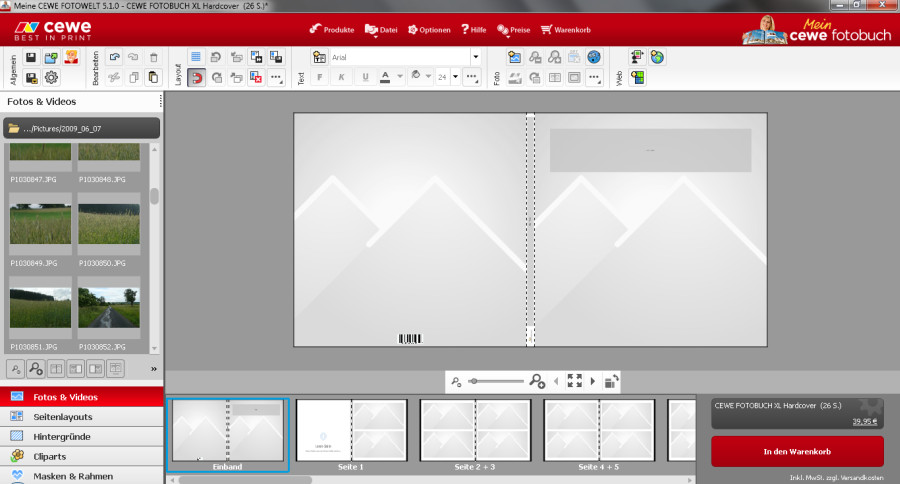This screenshot has height=484, width=900.
Task: Open settings gear in Allgemein group
Action: 51,77
